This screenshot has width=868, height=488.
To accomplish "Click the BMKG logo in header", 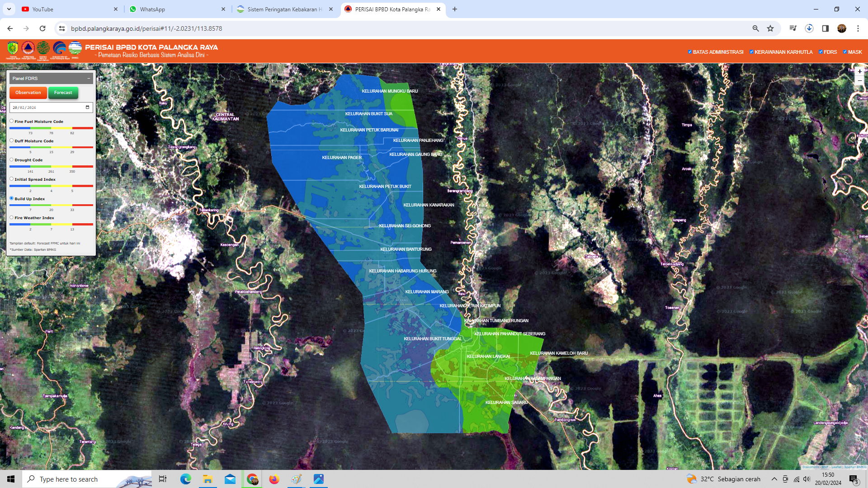I will click(x=75, y=49).
